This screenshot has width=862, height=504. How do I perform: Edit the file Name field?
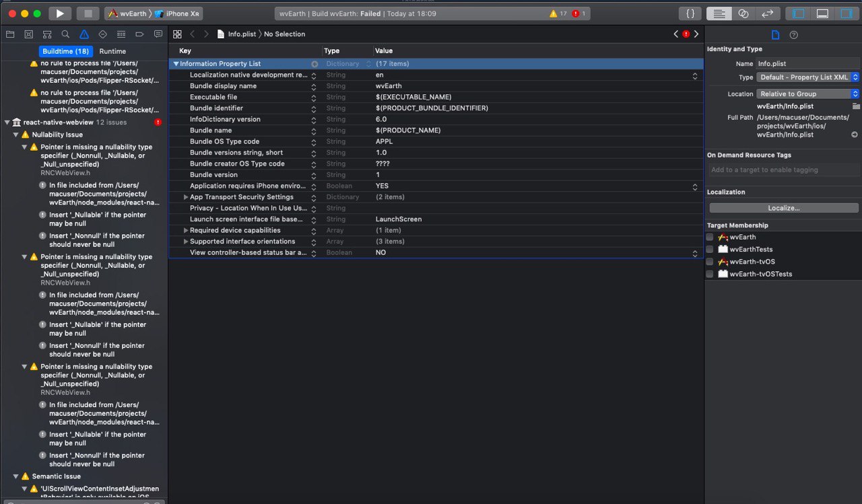(808, 63)
